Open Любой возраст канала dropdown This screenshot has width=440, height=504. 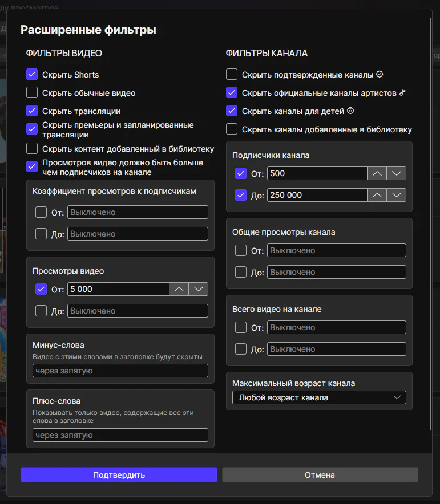(319, 397)
